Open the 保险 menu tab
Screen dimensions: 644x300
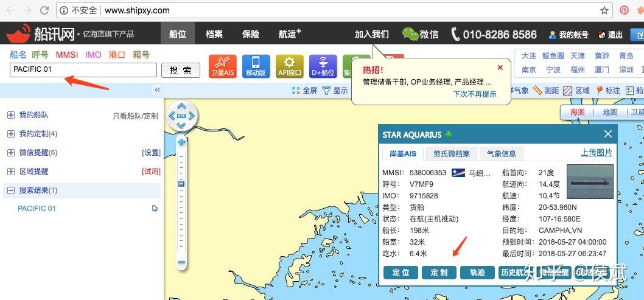[251, 33]
